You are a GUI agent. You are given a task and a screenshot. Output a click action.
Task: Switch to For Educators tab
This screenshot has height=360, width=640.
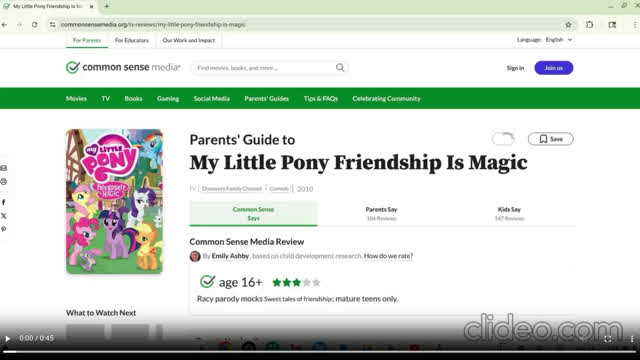(132, 40)
